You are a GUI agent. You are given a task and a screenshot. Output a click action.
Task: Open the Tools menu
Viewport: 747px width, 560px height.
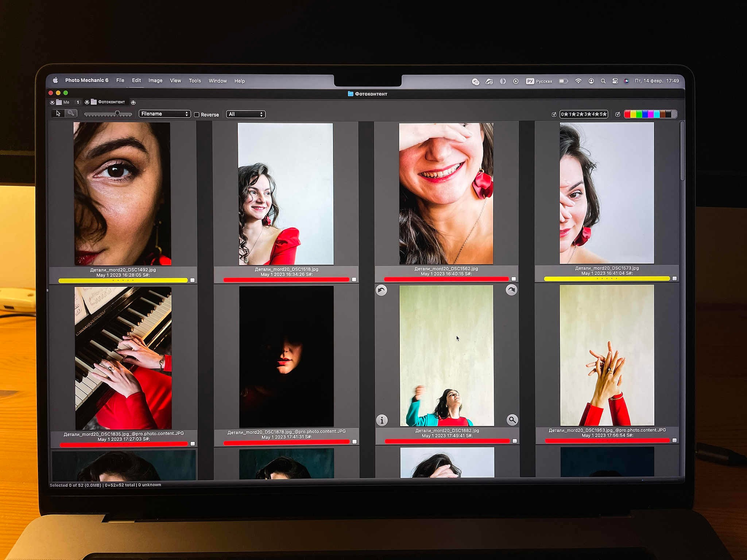195,81
